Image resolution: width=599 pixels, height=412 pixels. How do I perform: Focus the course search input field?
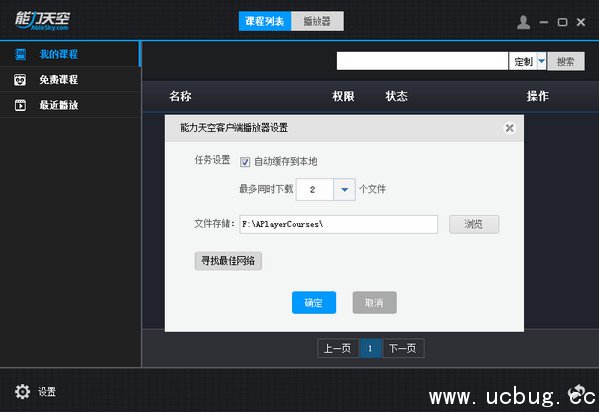[422, 61]
